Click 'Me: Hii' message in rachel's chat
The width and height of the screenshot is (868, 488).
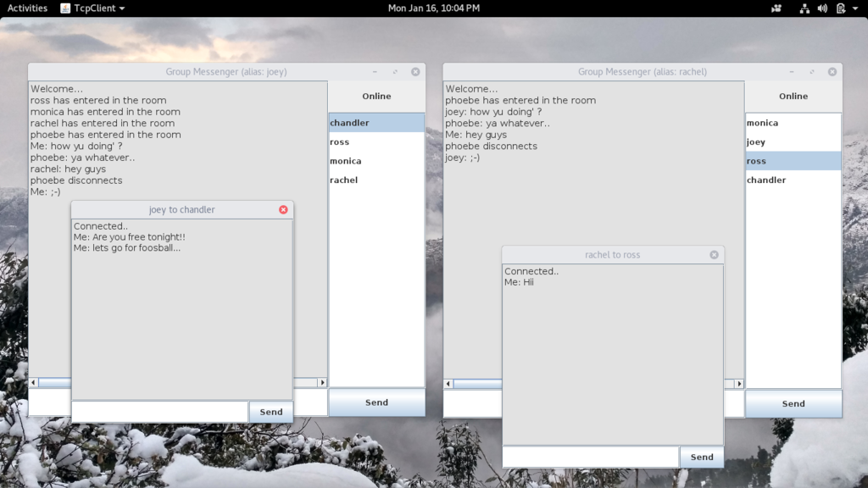(519, 282)
